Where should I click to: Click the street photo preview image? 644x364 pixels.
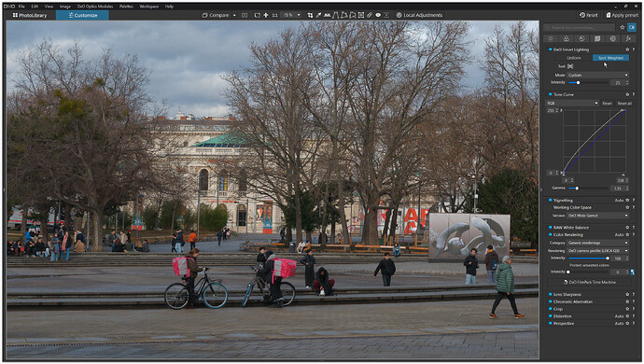click(x=273, y=189)
